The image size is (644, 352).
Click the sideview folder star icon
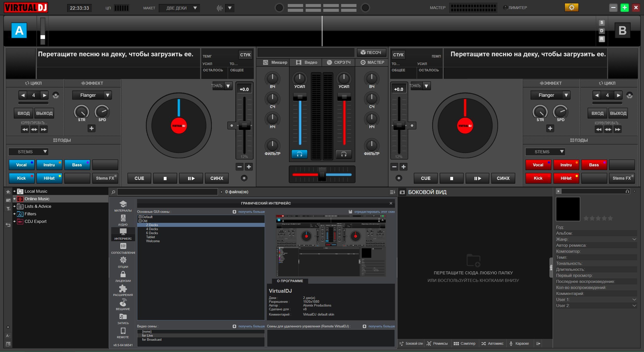[x=402, y=192]
